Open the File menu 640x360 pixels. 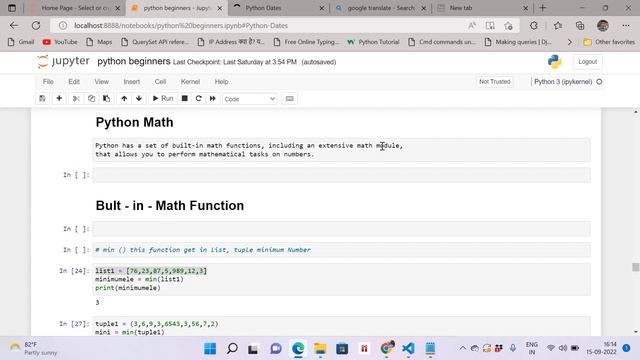pos(48,82)
